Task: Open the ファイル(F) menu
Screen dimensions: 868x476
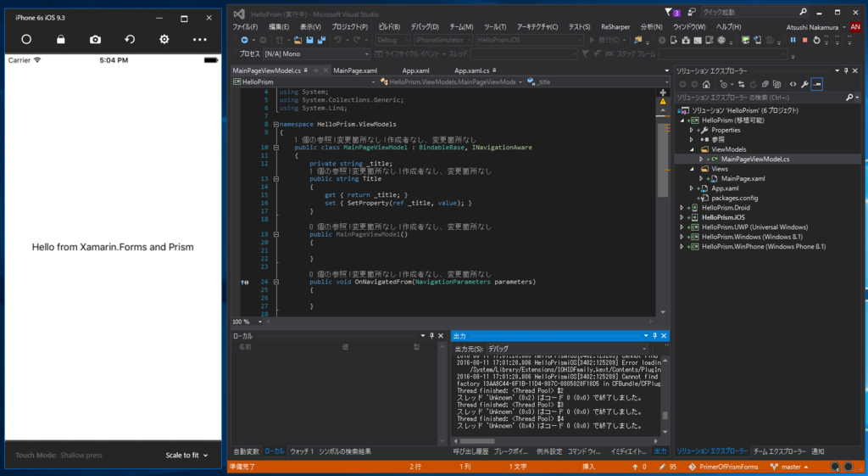Action: (245, 26)
